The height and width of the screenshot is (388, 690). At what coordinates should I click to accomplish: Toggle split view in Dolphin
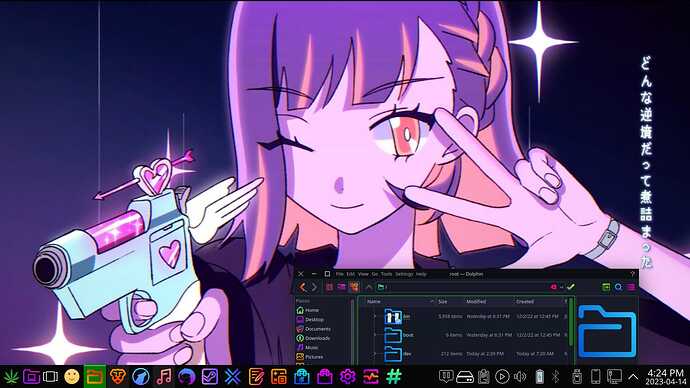tap(606, 287)
